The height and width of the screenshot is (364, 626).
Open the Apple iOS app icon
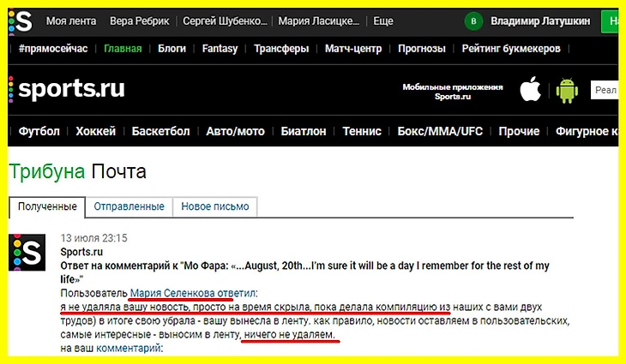click(530, 89)
